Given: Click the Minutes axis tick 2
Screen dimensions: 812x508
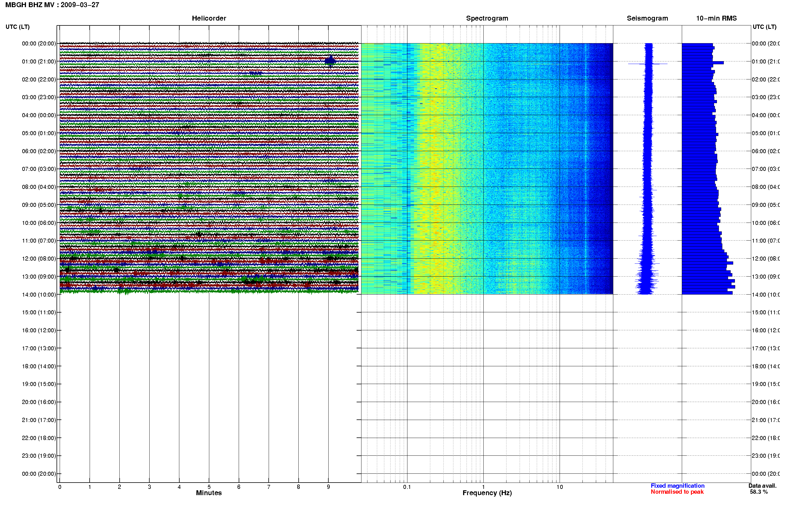Looking at the screenshot, I should click(120, 487).
